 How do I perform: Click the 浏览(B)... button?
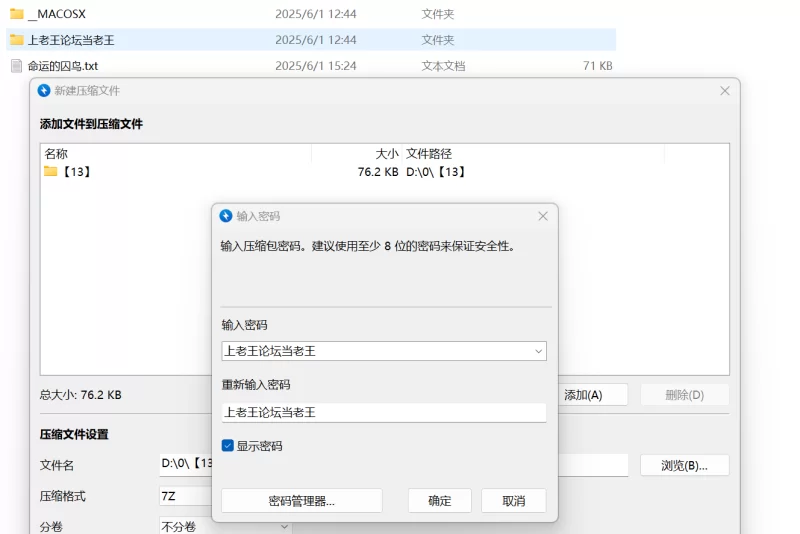(685, 465)
